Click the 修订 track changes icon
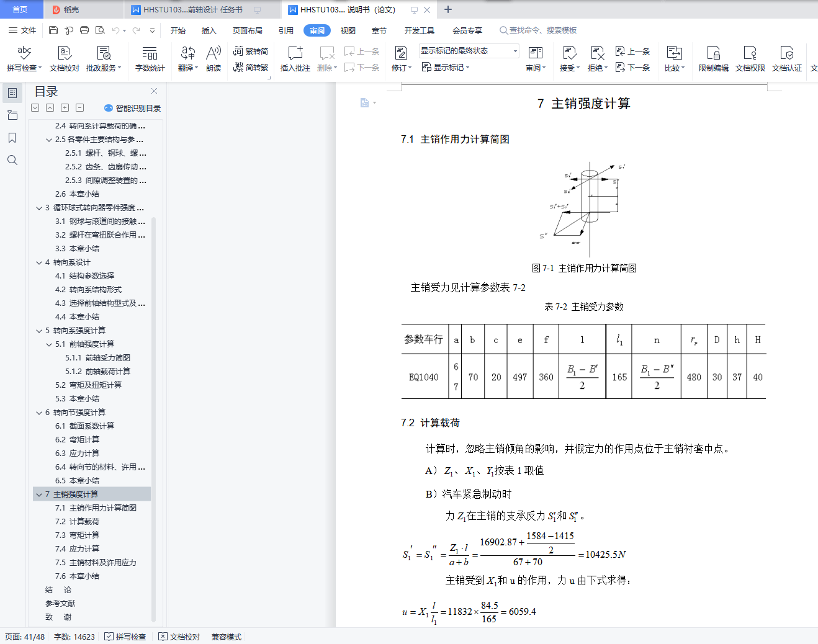Image resolution: width=818 pixels, height=644 pixels. click(x=401, y=53)
